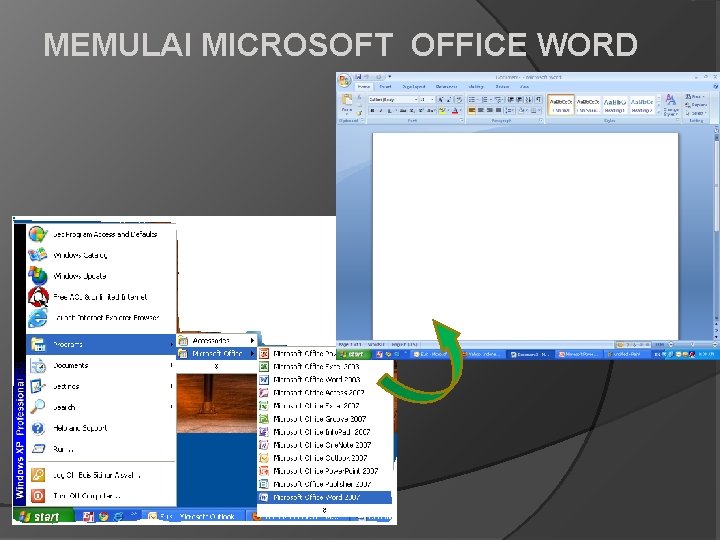Expand the Microsoft Office submenu
This screenshot has width=720, height=540.
pos(217,354)
